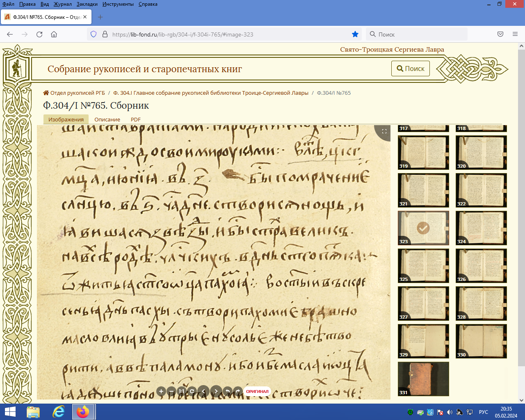
Task: Open book cover thumbnail 331
Action: pos(423,379)
